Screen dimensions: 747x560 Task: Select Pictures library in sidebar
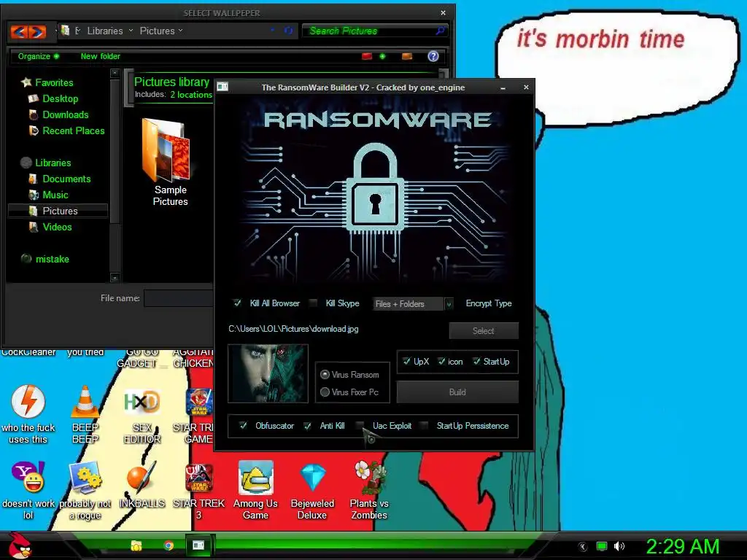click(x=58, y=211)
